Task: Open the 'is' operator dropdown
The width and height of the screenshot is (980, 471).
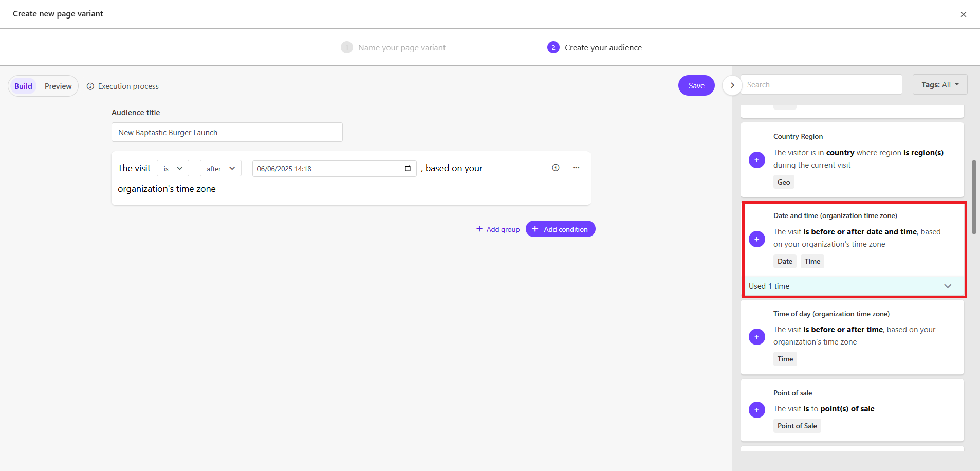Action: 173,169
